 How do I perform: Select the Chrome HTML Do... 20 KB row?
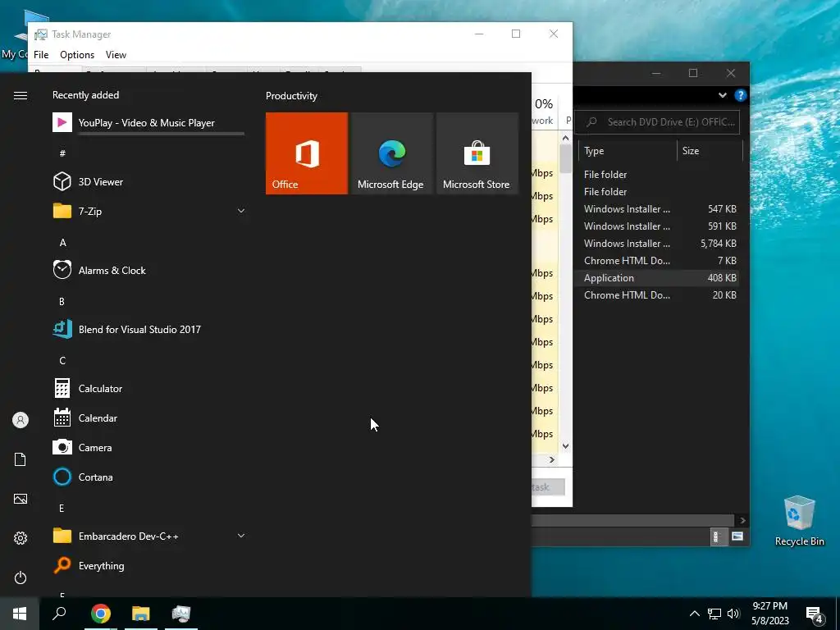[658, 295]
